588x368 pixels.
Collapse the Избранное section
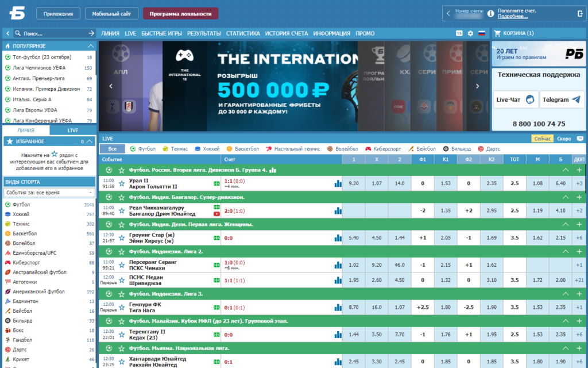(x=90, y=141)
